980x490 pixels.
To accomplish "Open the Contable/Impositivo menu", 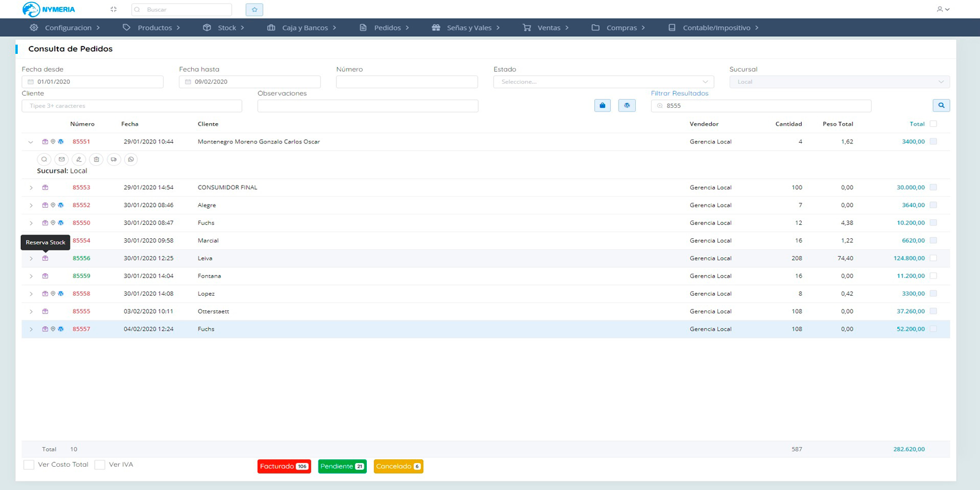I will coord(714,28).
